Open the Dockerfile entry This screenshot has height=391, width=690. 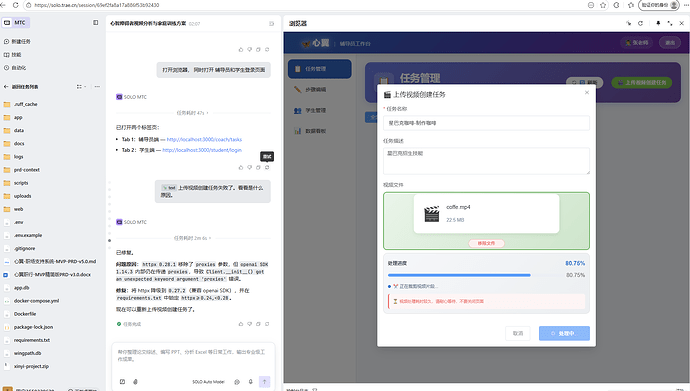coord(25,314)
